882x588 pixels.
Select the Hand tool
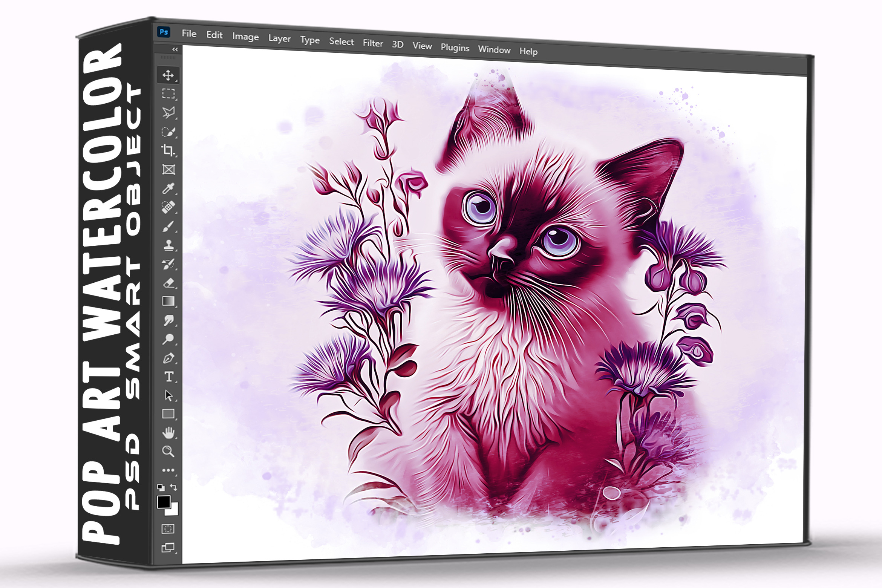(x=168, y=433)
